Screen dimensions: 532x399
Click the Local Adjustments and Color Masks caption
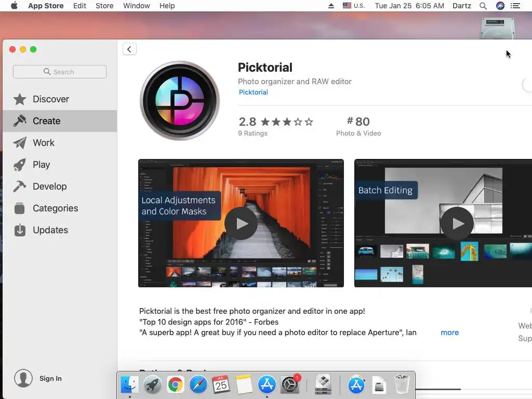click(x=179, y=206)
